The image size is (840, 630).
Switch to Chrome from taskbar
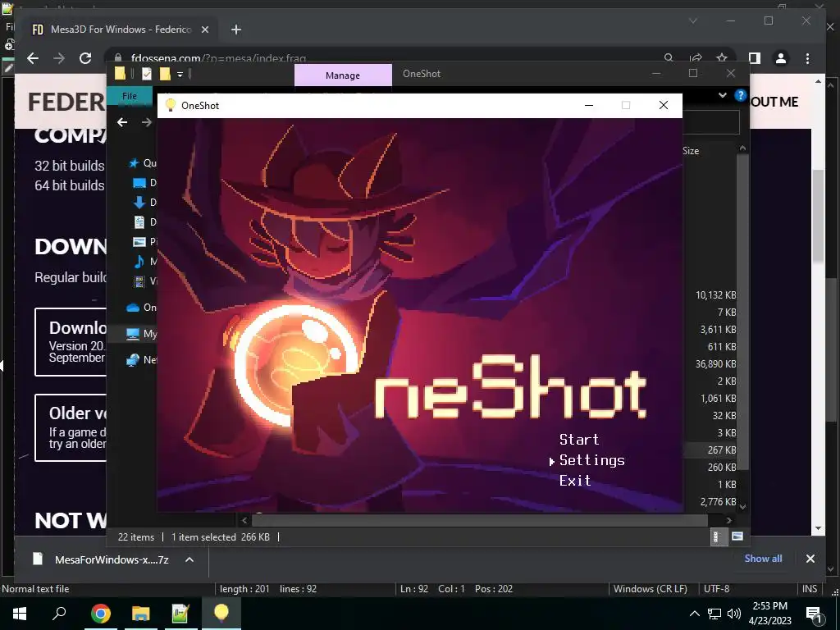tap(100, 614)
